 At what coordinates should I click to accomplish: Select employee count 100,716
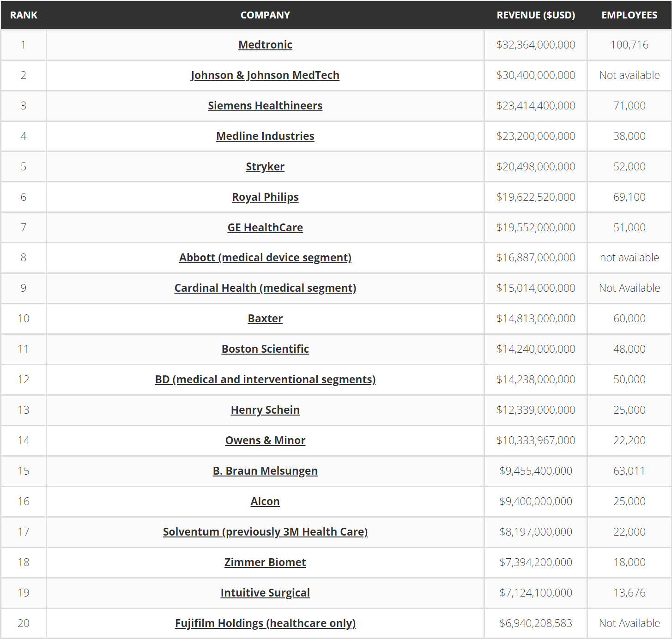(x=630, y=45)
